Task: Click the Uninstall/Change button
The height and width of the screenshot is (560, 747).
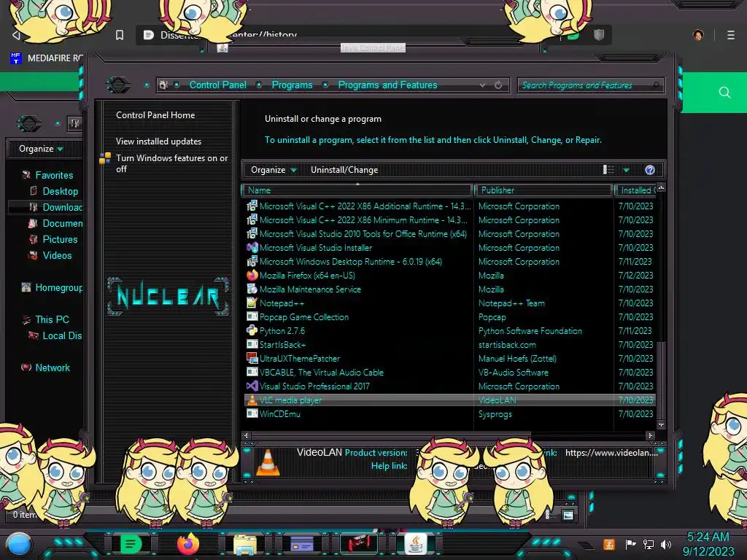Action: click(344, 170)
